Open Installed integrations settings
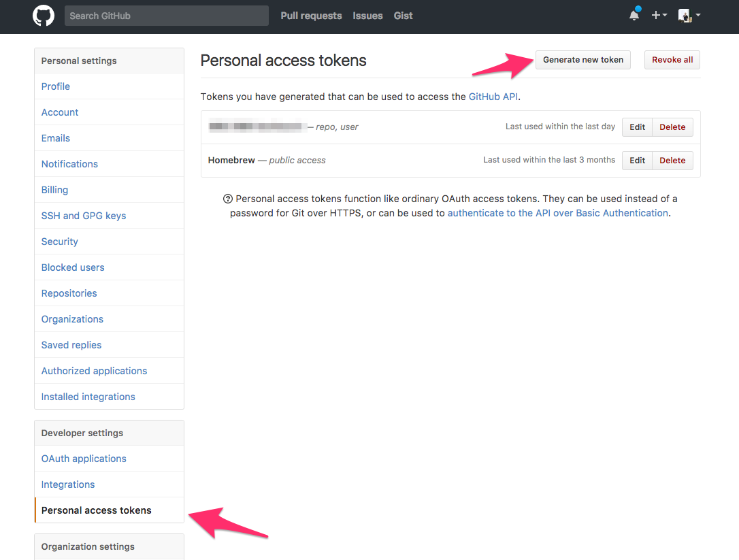Image resolution: width=739 pixels, height=560 pixels. click(110, 397)
